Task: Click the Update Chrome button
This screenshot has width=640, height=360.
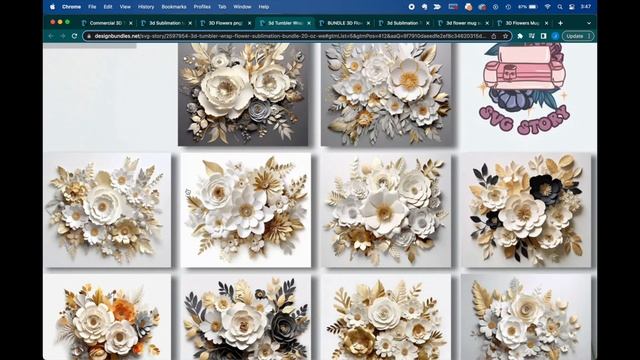Action: click(578, 36)
